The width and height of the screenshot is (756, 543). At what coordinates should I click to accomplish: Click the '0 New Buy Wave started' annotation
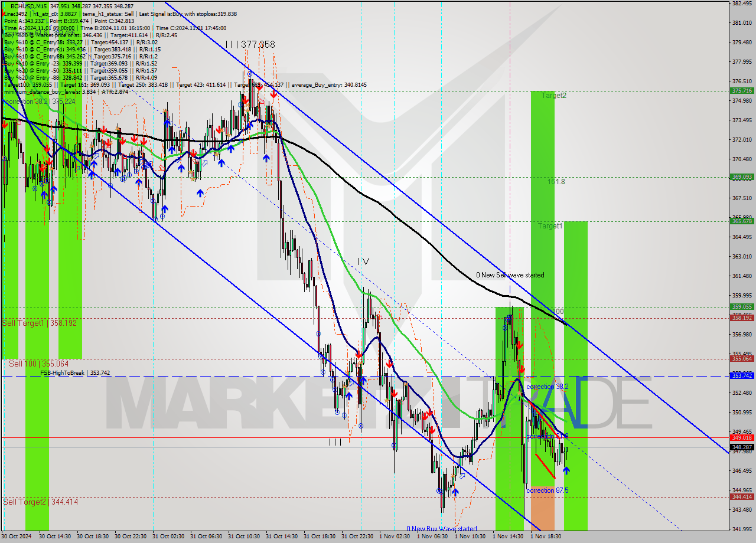click(442, 529)
